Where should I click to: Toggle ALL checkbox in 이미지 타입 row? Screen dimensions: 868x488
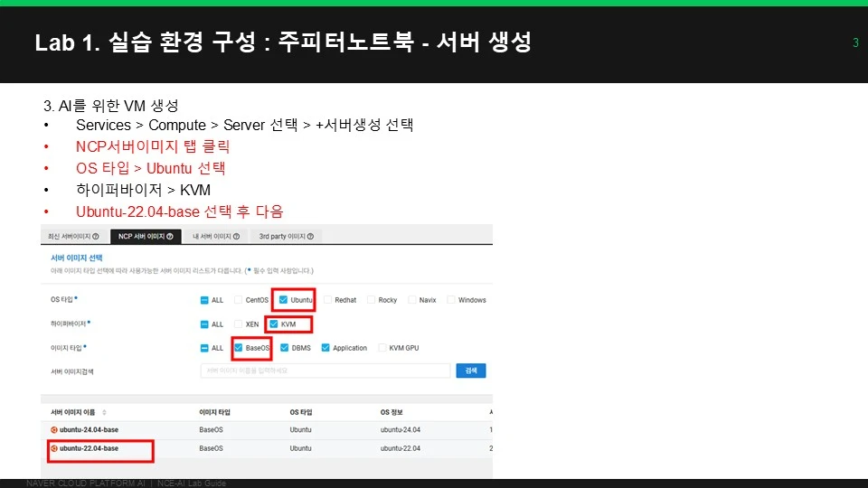[204, 348]
